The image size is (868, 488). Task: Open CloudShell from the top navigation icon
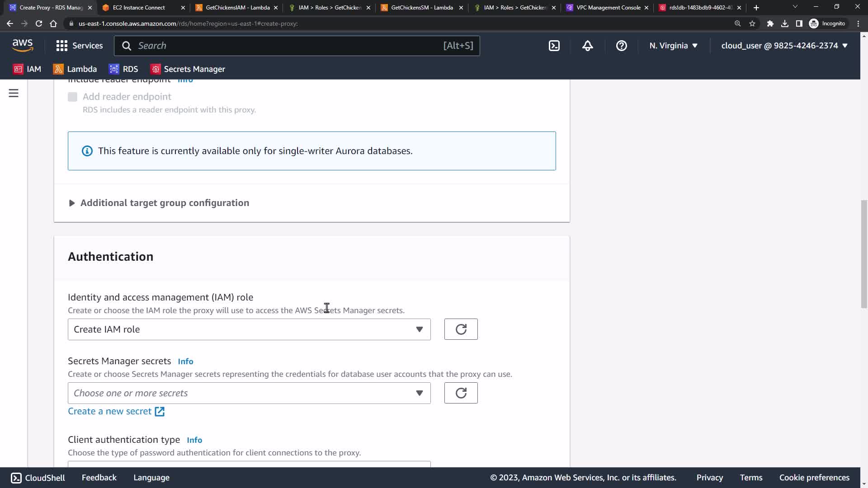pyautogui.click(x=554, y=46)
